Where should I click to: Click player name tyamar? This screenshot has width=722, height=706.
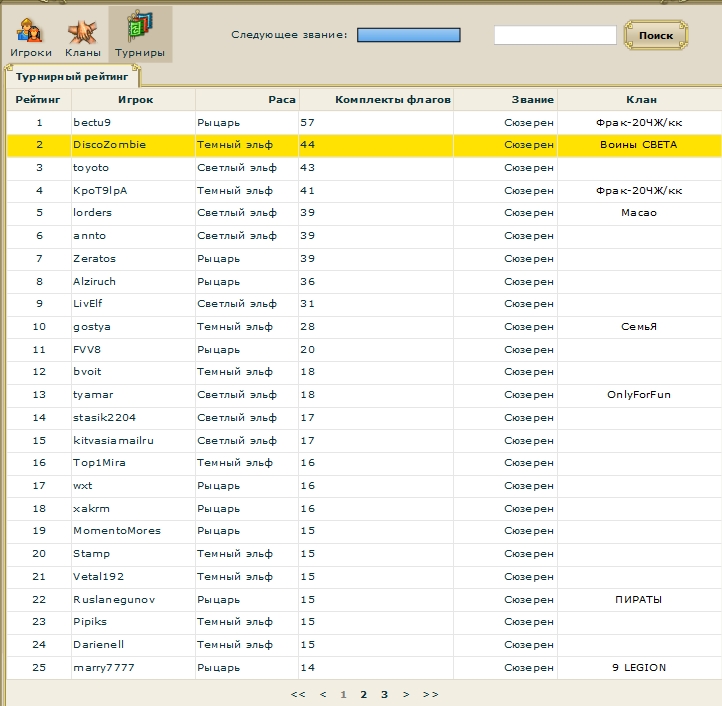coord(93,395)
